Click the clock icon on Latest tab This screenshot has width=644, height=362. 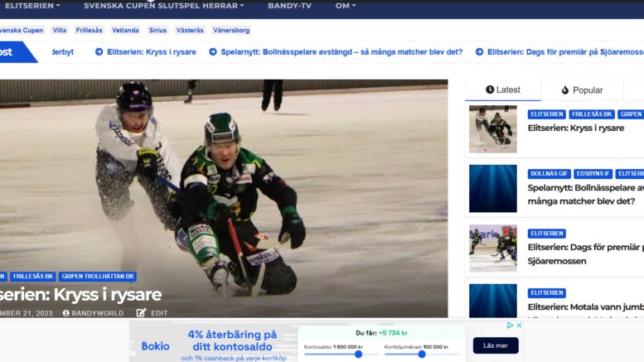[x=490, y=89]
